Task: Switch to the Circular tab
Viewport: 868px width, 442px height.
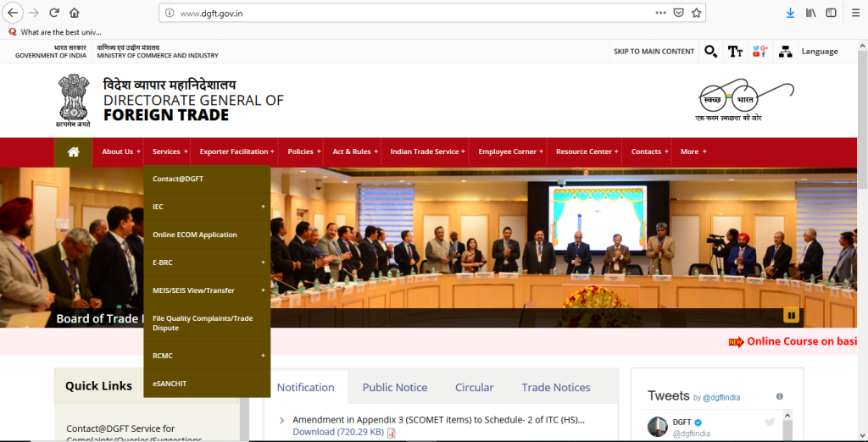Action: click(x=475, y=387)
